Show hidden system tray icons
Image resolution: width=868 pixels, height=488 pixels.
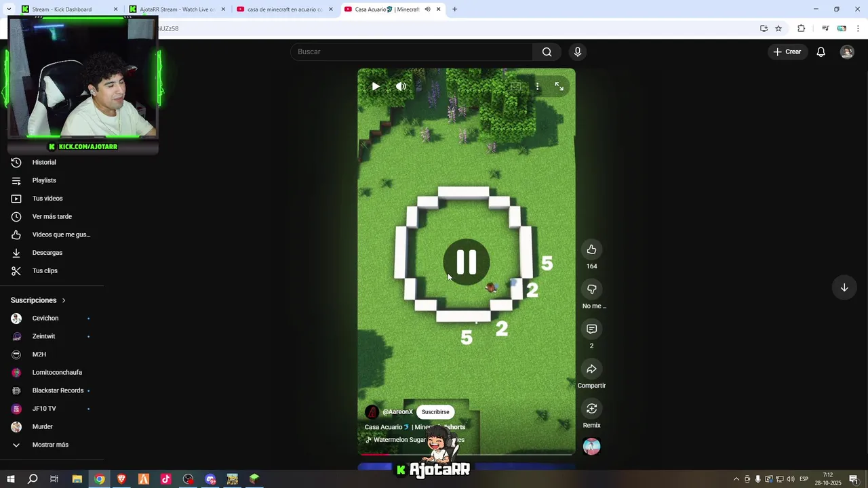(736, 479)
